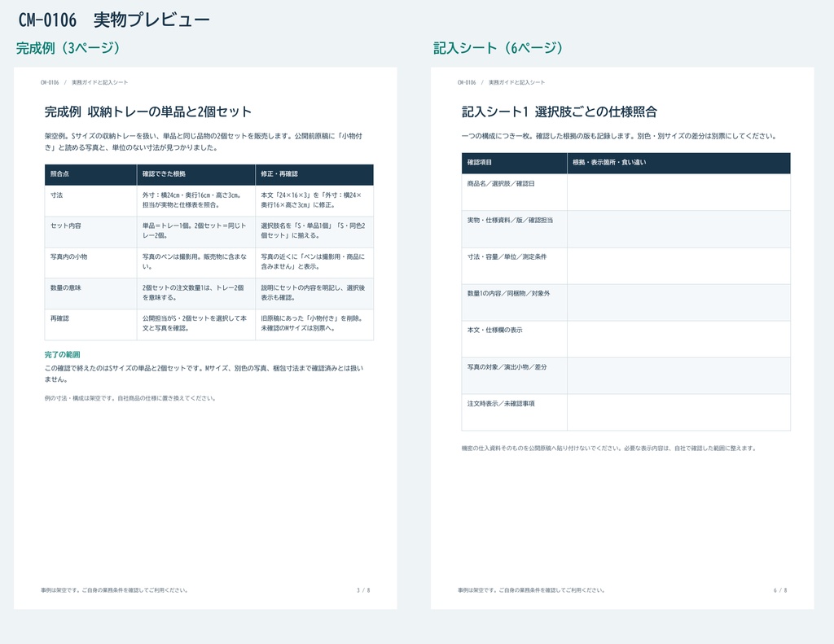Click cell starting "旧原稿にあった「小物付き」を削除"
Viewport: 834px width, 644px height.
(x=314, y=324)
